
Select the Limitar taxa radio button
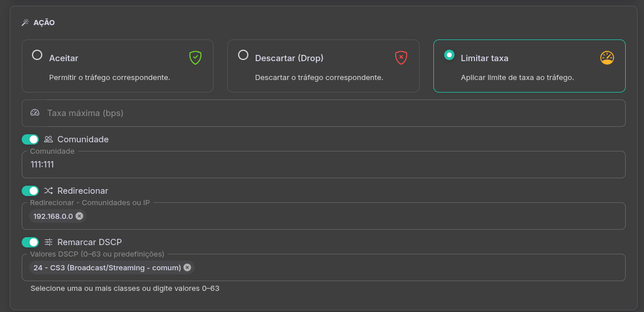tap(449, 55)
